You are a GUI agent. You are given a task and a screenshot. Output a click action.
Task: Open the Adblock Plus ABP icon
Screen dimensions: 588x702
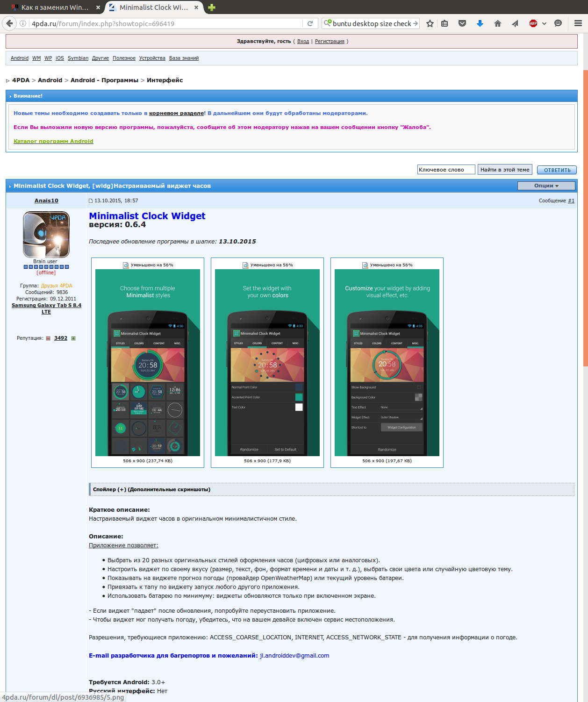click(x=533, y=23)
